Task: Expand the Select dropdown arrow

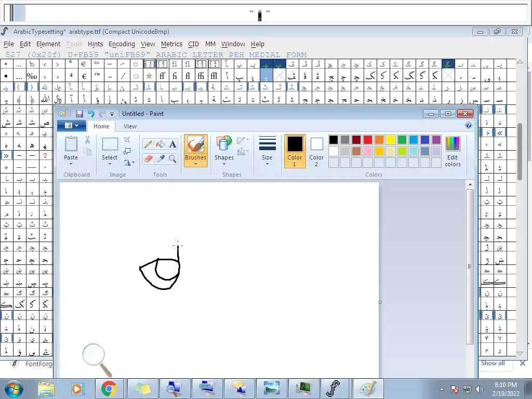Action: 110,164
